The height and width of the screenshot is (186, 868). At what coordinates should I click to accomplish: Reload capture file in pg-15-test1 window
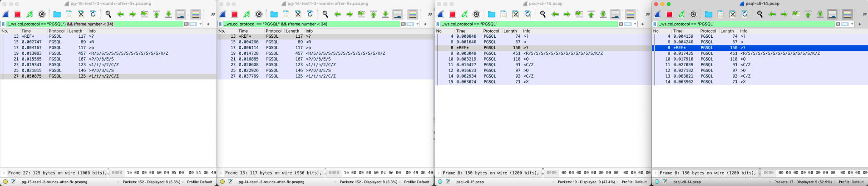(93, 14)
